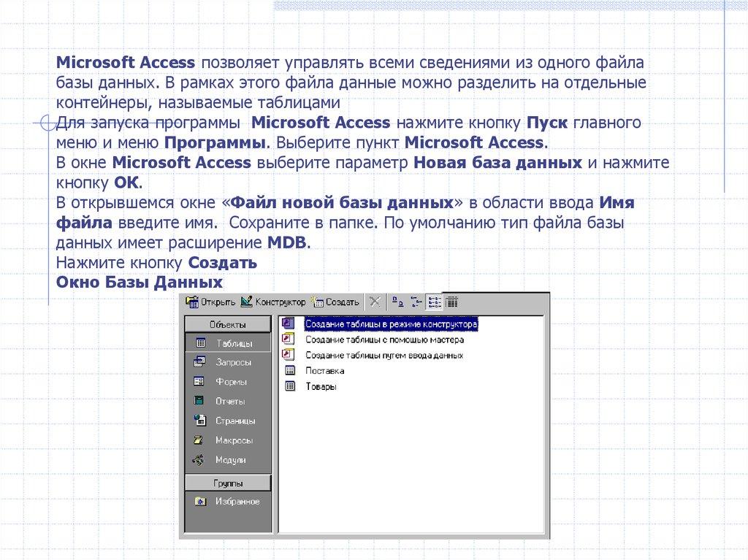Open the Отчеты section

(x=227, y=401)
